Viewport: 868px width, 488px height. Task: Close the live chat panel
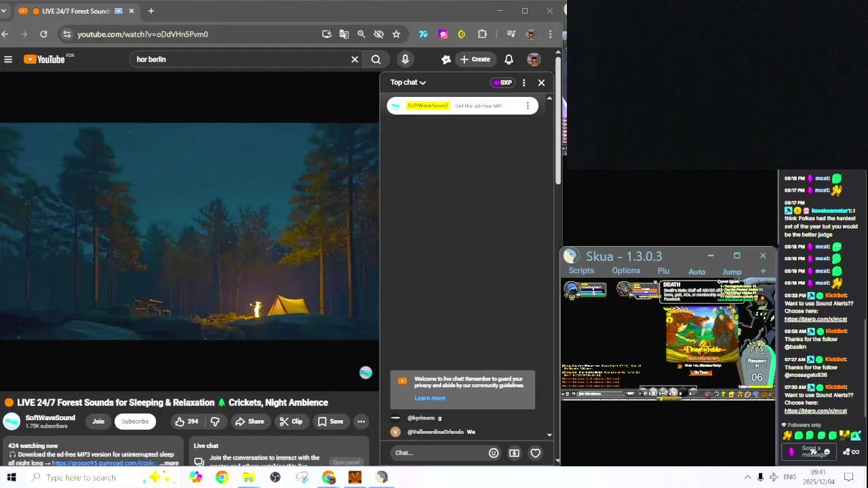click(x=541, y=83)
